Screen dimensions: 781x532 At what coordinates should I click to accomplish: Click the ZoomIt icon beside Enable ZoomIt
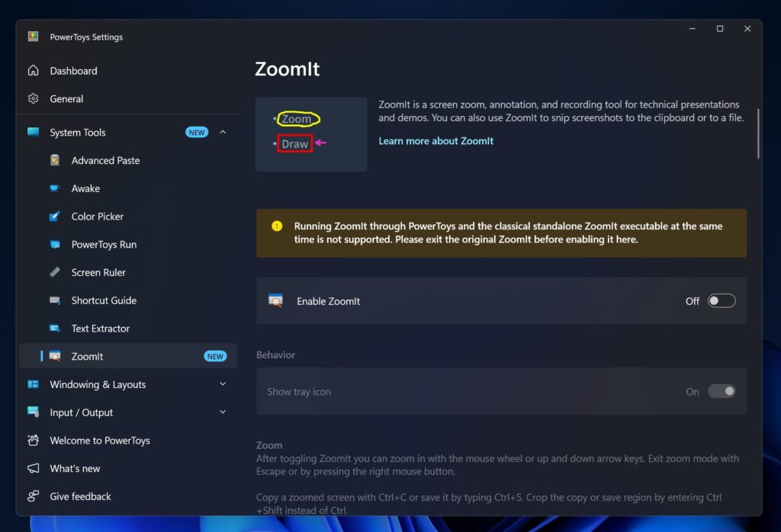coord(275,300)
